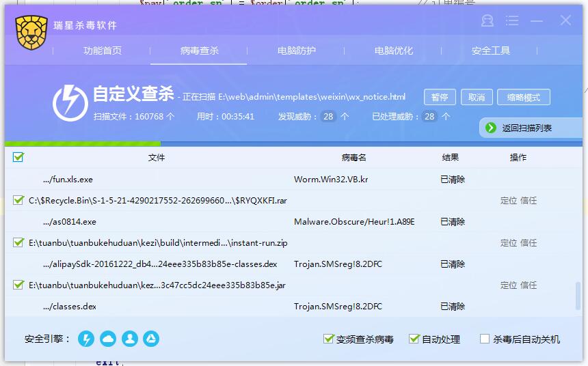Click 定位 for instant-run.zip row
Image resolution: width=588 pixels, height=366 pixels.
(x=509, y=243)
